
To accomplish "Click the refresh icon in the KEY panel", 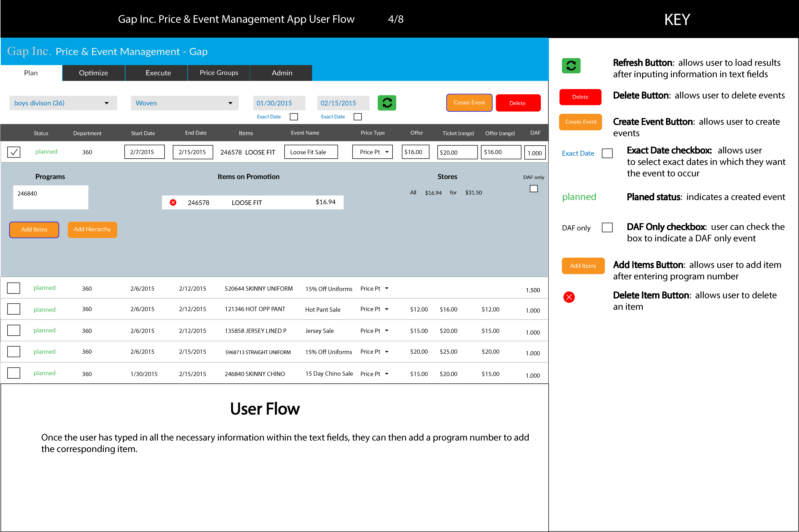I will 571,66.
